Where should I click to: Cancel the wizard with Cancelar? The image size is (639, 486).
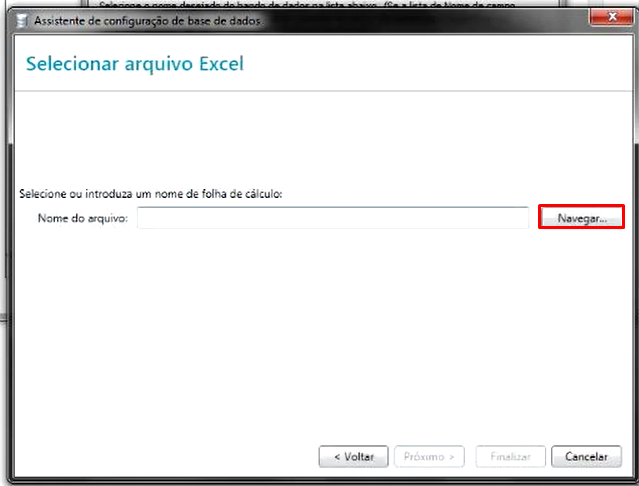point(586,456)
